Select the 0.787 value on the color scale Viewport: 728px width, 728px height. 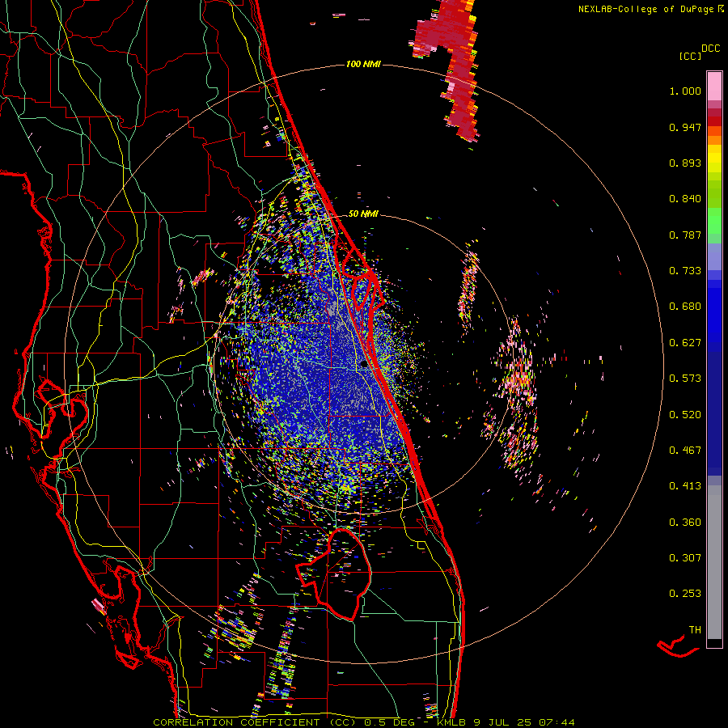[x=685, y=235]
